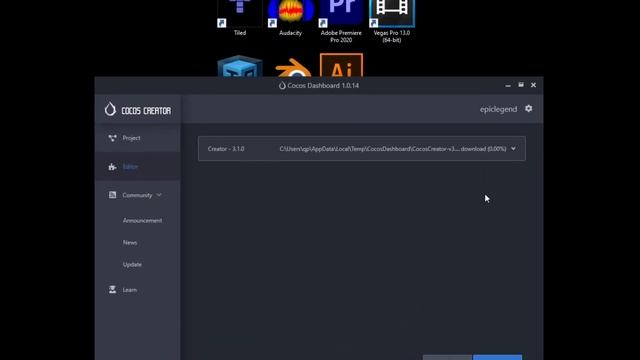Screen dimensions: 640x360
Task: Click the Creator - 3.1.0 version label
Action: point(226,149)
